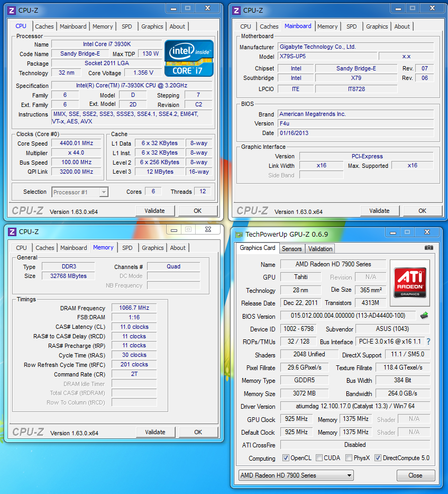Click OK in the Mainboard window
Viewport: 448px width, 494px height.
423,211
